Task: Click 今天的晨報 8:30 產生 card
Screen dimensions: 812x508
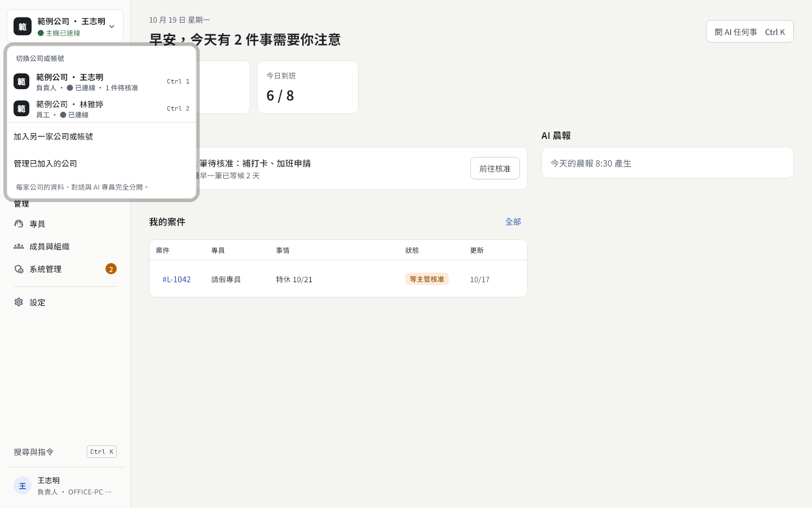Action: click(x=668, y=163)
